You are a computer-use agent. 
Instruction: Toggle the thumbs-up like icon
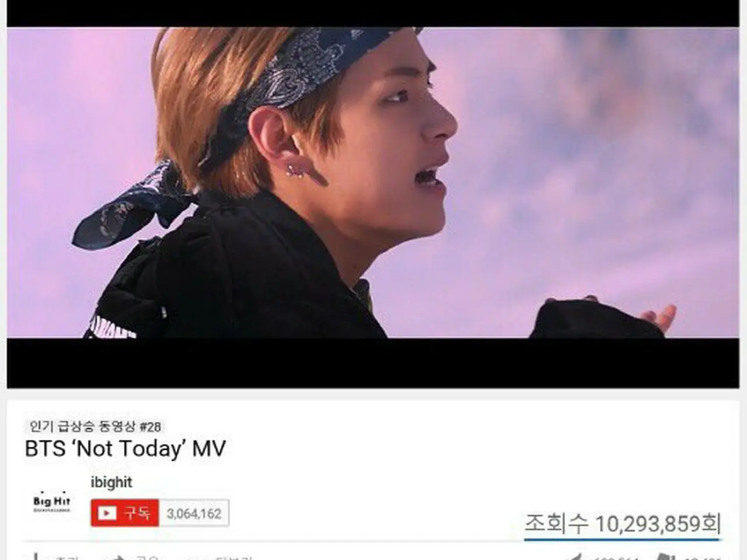point(575,556)
